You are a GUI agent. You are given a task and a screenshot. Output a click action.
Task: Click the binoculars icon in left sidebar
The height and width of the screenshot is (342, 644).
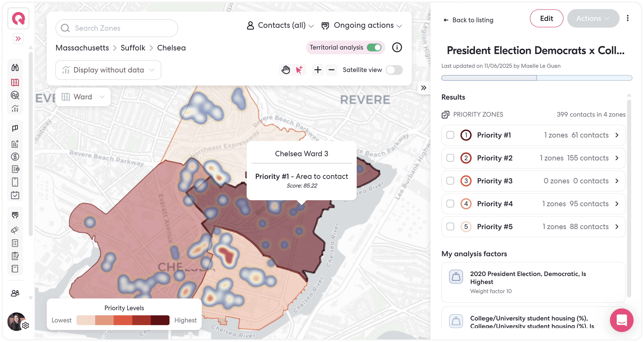pos(15,67)
